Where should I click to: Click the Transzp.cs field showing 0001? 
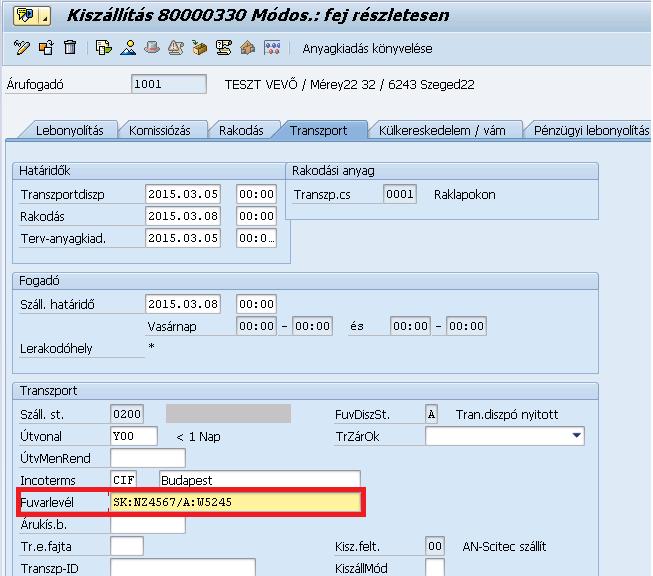[x=400, y=194]
